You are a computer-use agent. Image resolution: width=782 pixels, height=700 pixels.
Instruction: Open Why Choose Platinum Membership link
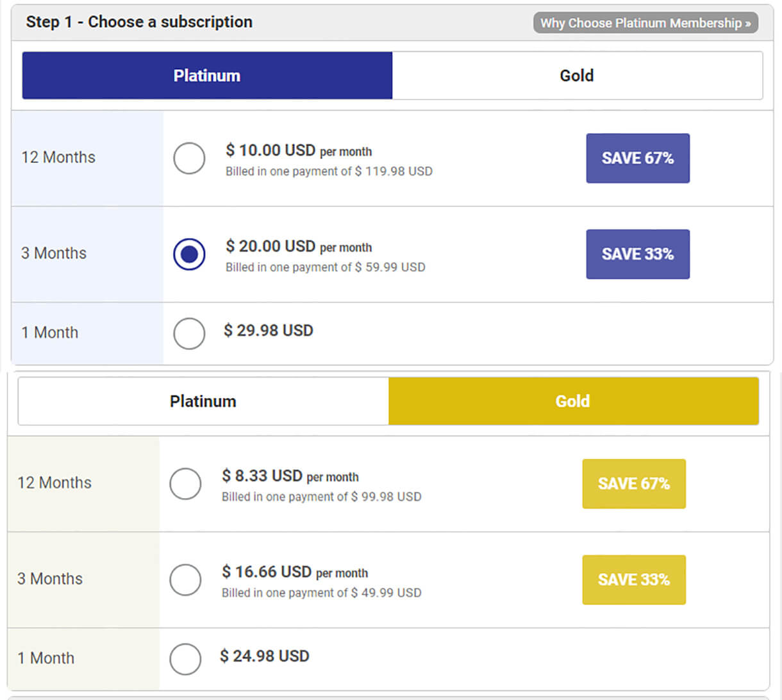tap(645, 23)
